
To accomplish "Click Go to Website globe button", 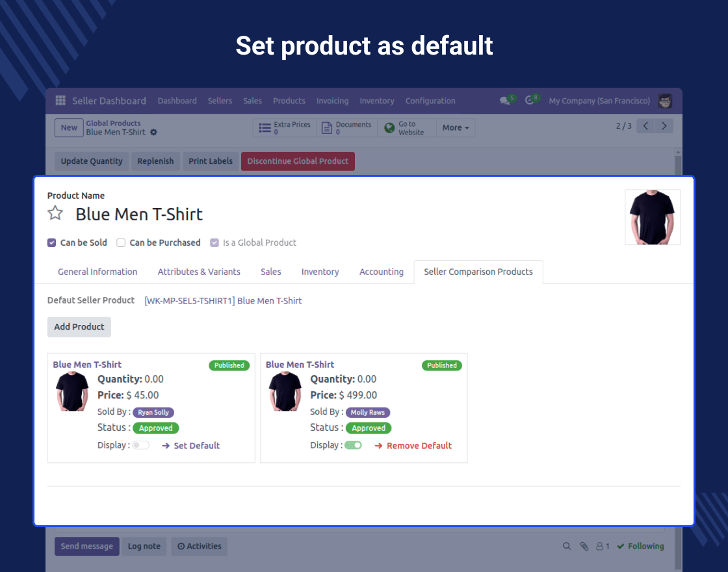I will [x=407, y=127].
